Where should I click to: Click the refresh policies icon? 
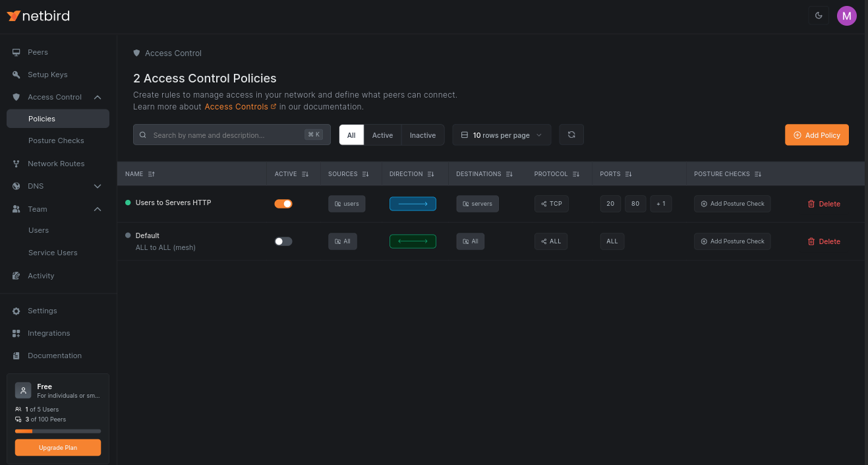(571, 134)
